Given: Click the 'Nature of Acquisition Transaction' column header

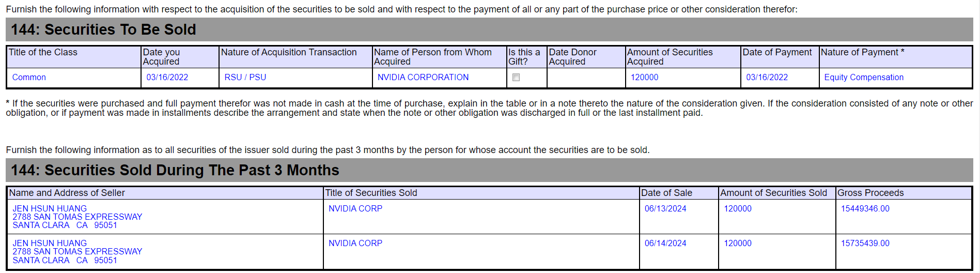Looking at the screenshot, I should (x=289, y=52).
